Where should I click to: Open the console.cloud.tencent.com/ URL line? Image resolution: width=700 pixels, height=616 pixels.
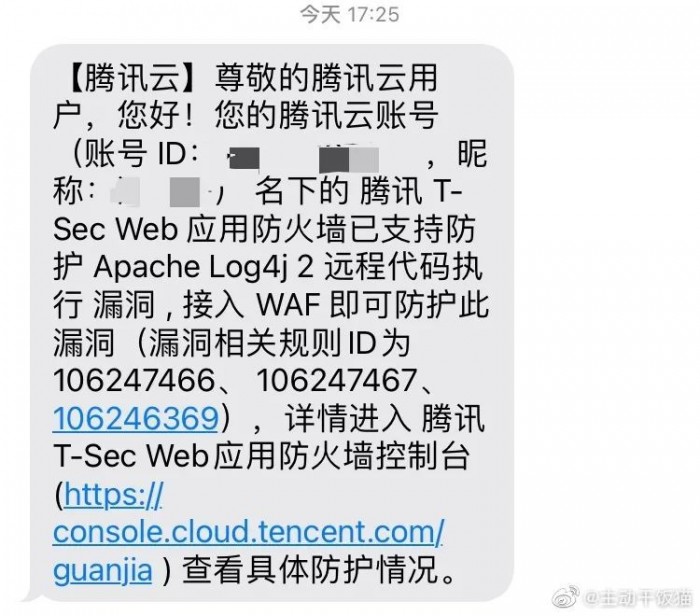(248, 532)
